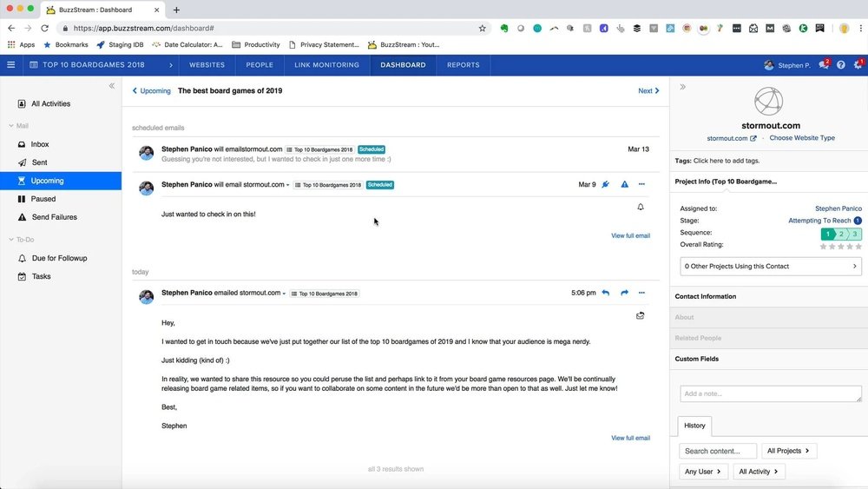Switch to the Link Monitoring tab

point(326,65)
